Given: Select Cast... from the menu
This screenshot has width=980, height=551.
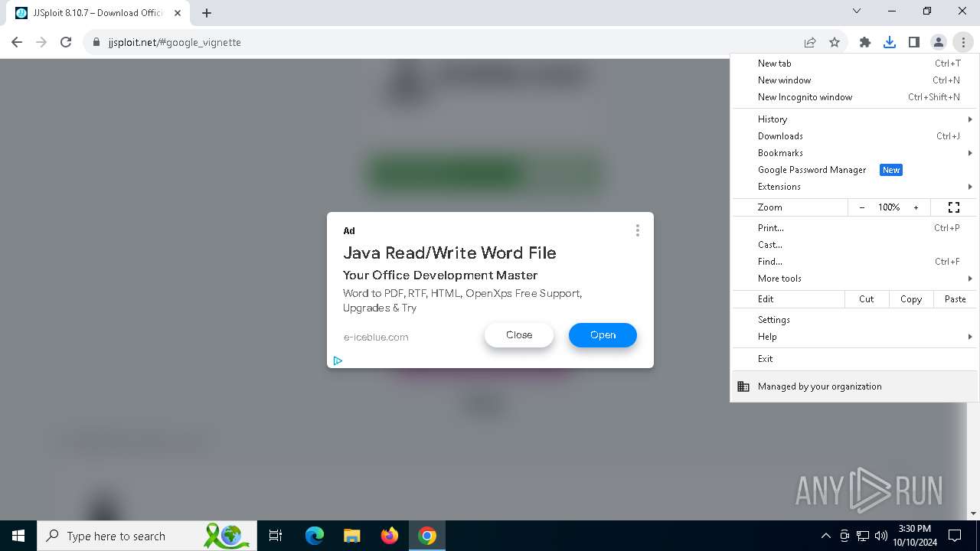Looking at the screenshot, I should [x=854, y=245].
